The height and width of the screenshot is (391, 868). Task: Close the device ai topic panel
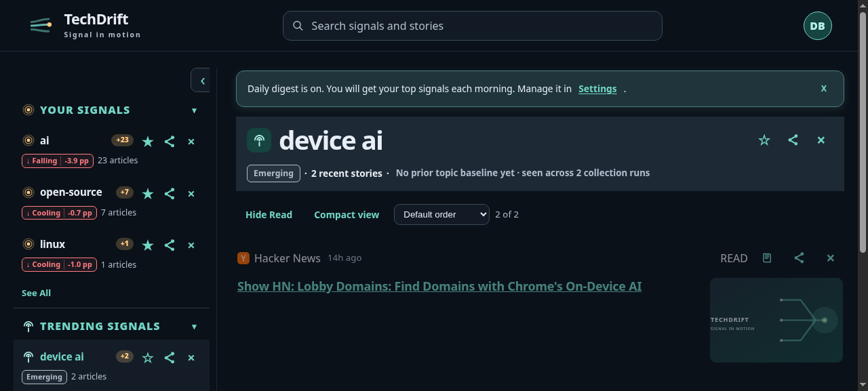coord(821,140)
